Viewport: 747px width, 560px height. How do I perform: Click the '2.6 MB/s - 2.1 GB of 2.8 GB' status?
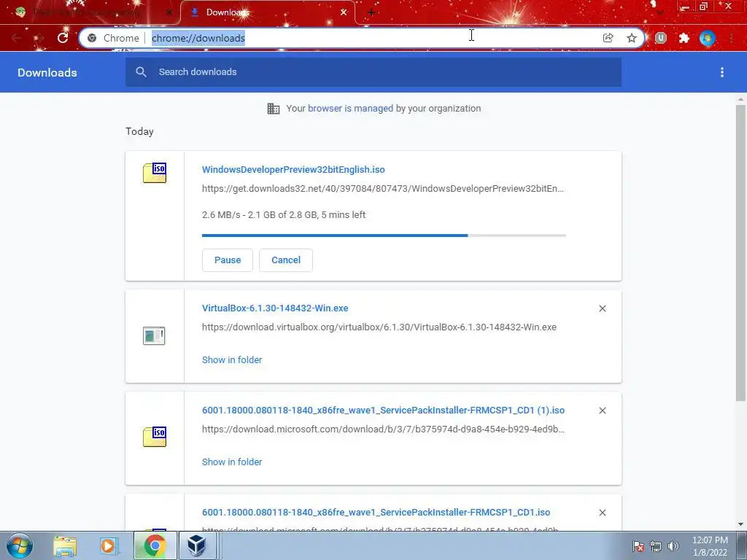point(284,215)
